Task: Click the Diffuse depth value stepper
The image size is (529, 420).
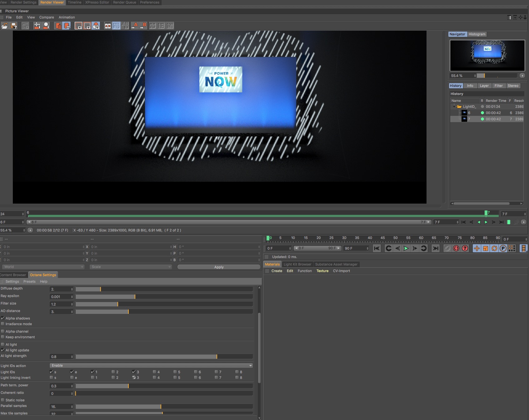Action: tap(72, 289)
